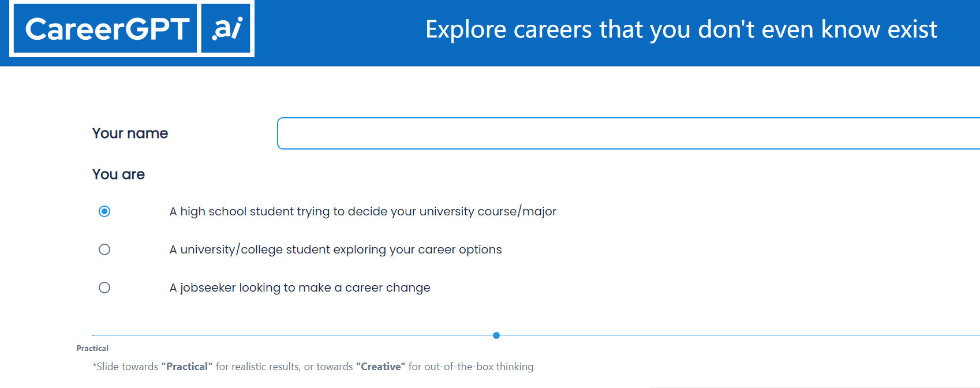Click the bold "Practical" word in hint
The image size is (980, 388).
click(187, 367)
